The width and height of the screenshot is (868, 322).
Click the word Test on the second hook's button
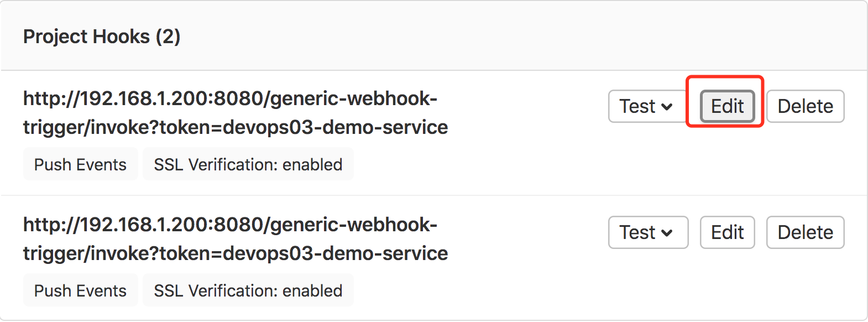[637, 232]
